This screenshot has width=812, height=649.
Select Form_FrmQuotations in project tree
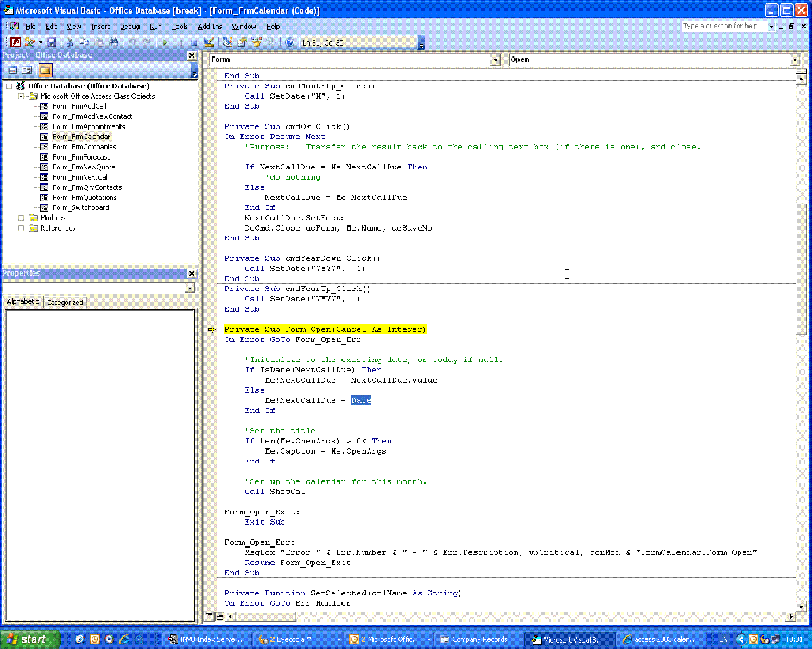(x=84, y=198)
